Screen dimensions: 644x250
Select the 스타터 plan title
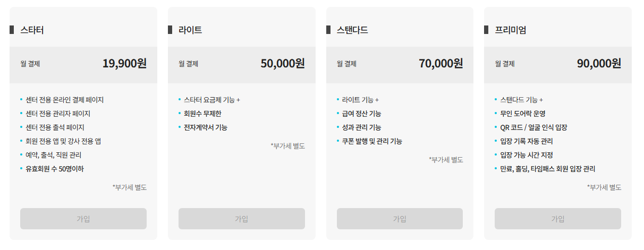tap(32, 30)
